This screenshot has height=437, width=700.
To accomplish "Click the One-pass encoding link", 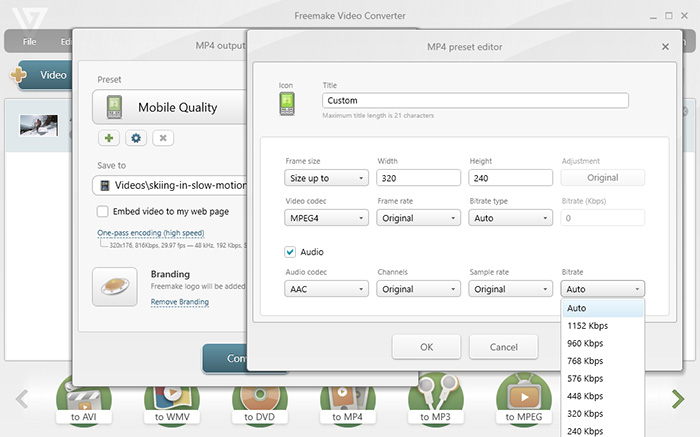I will (150, 233).
